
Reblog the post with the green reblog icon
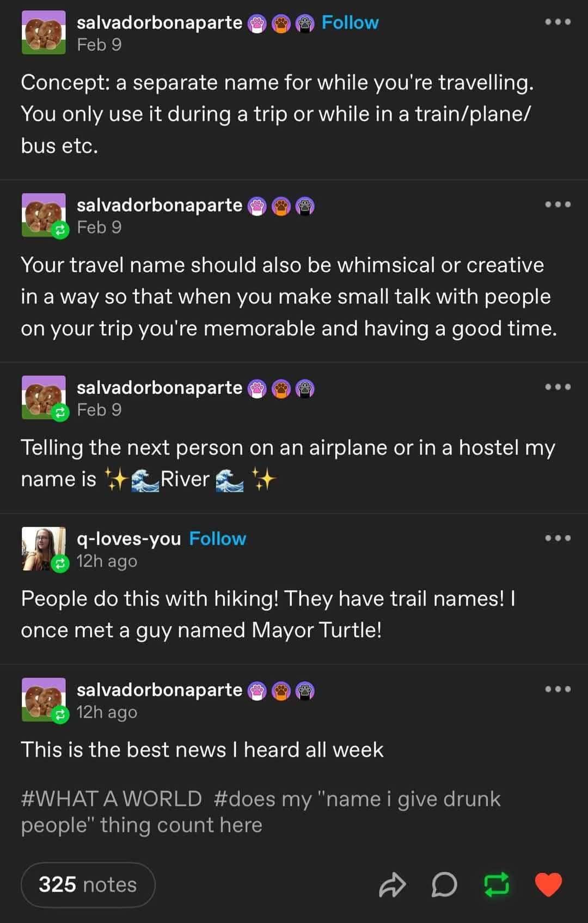point(495,884)
